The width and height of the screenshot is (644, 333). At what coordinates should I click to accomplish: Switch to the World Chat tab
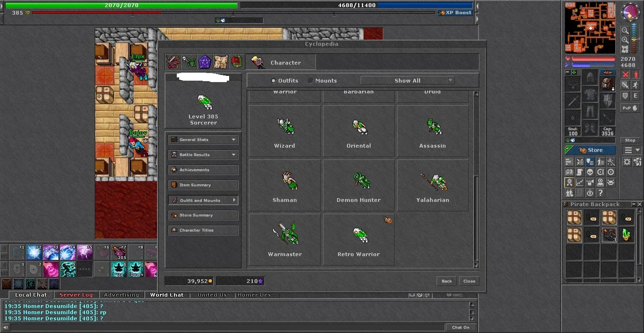[x=167, y=295]
